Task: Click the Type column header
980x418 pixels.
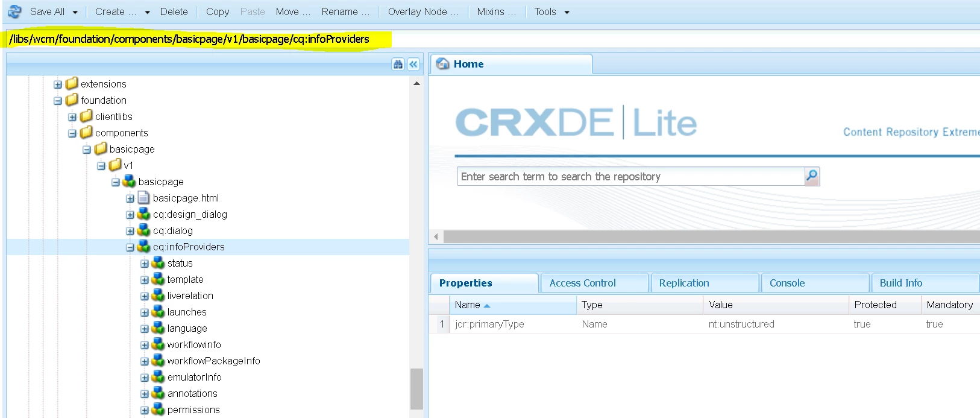Action: point(639,305)
